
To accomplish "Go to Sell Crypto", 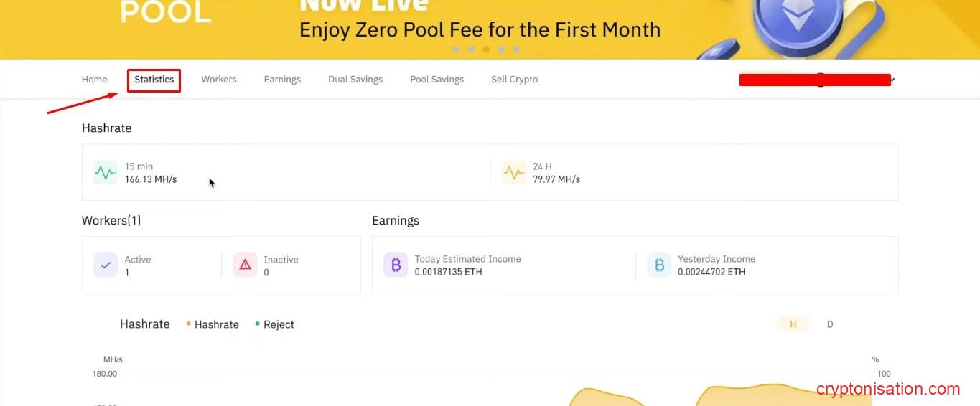I will pyautogui.click(x=514, y=80).
